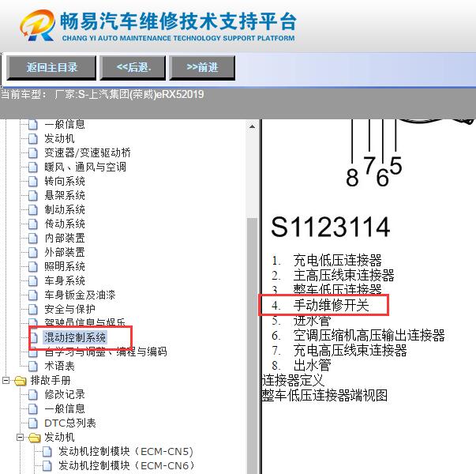Select 照明系统 tree item

coord(65,266)
